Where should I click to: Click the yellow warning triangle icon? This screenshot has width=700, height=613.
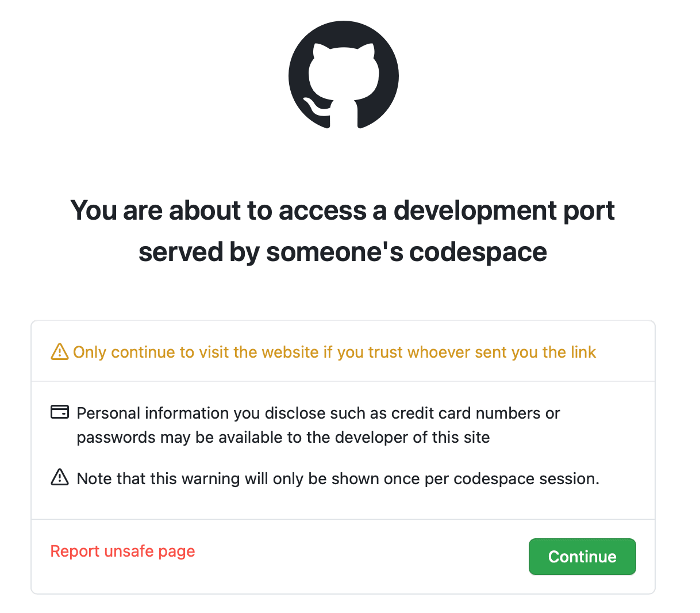tap(60, 351)
